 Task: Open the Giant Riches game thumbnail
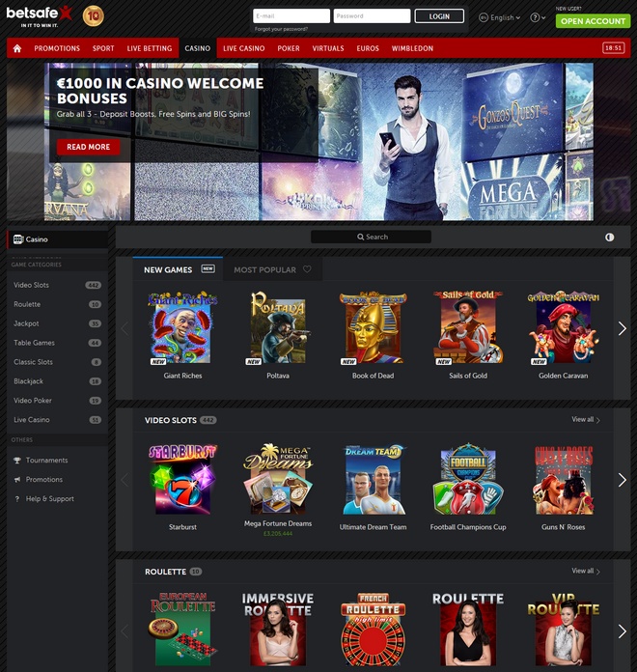(182, 328)
